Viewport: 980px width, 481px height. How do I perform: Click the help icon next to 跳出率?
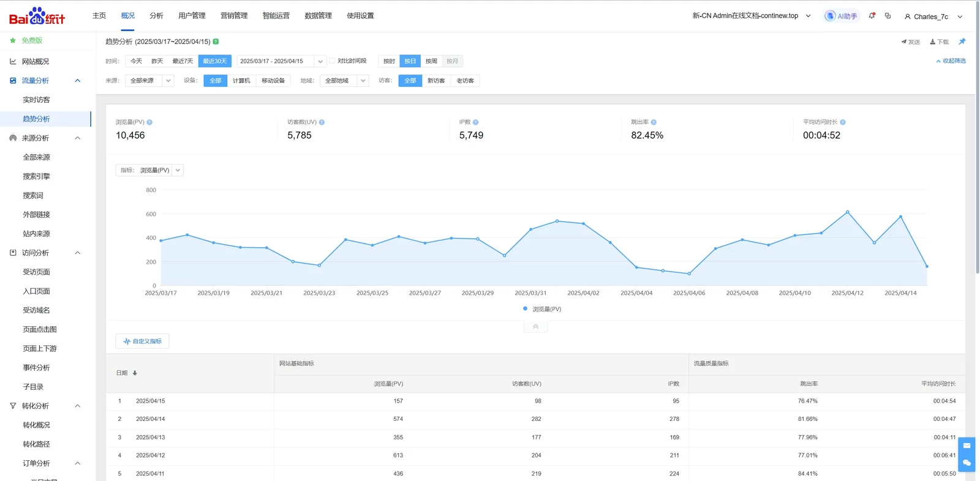tap(654, 122)
